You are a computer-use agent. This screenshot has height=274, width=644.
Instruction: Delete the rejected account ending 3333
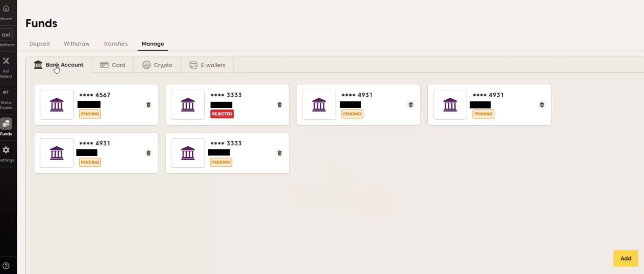coord(279,105)
